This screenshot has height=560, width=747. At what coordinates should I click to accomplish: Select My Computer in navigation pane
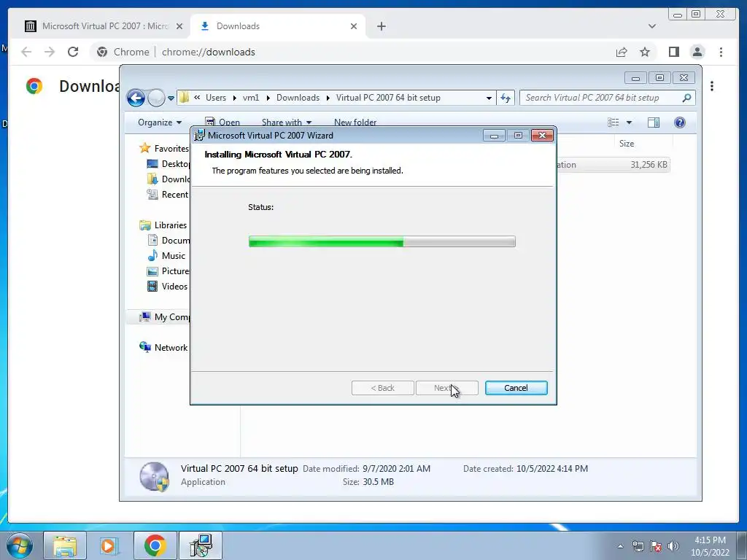164,317
